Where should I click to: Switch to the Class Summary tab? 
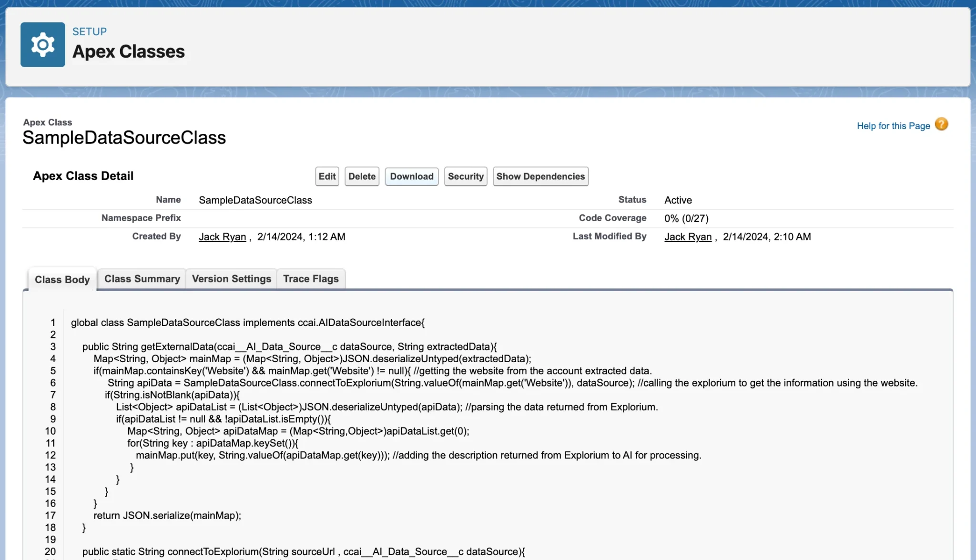pos(142,279)
